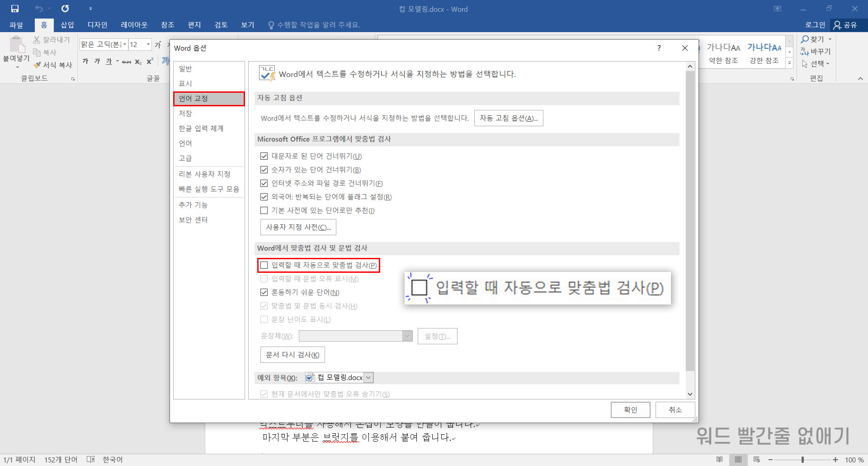
Task: Click the Ribbon Display Options icon
Action: click(778, 9)
